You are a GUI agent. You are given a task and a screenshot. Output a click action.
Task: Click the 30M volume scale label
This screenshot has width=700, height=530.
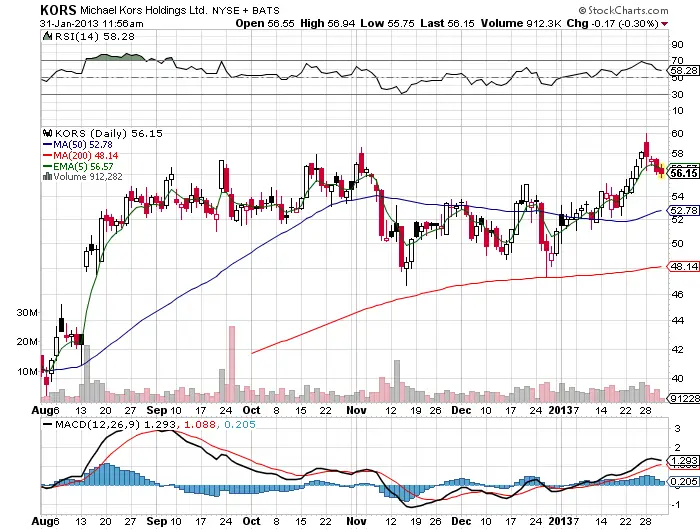pos(27,313)
